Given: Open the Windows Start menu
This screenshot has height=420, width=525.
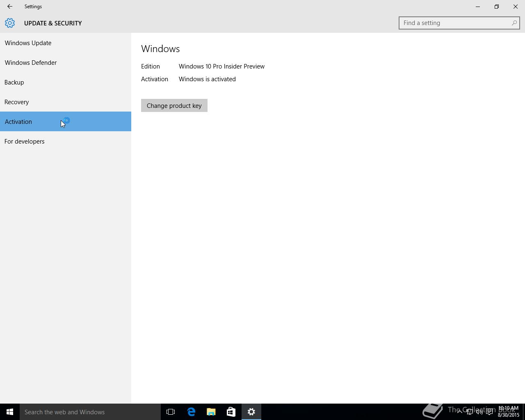Looking at the screenshot, I should coord(10,412).
